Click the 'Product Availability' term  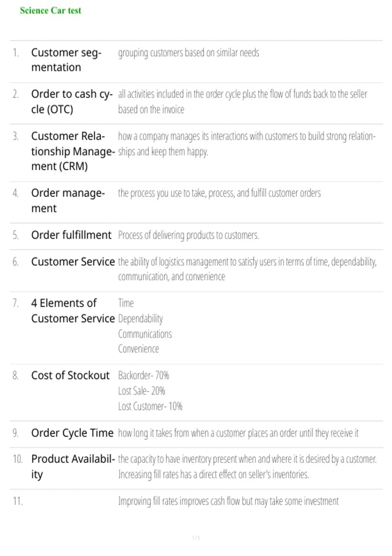coord(73,467)
